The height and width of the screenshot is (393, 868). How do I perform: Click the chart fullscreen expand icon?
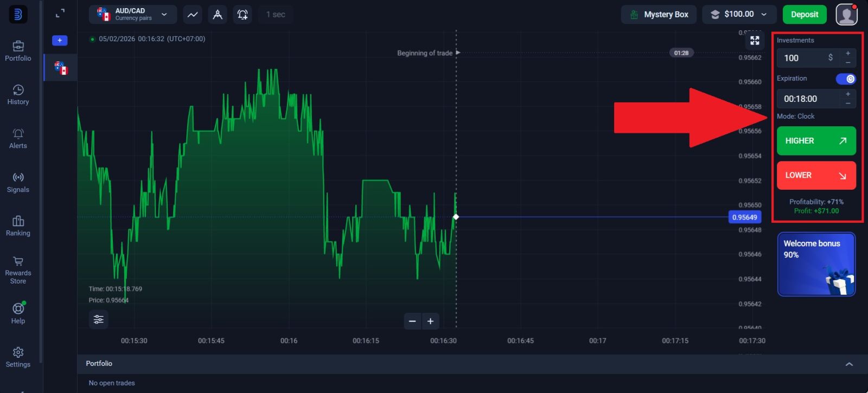[x=755, y=41]
